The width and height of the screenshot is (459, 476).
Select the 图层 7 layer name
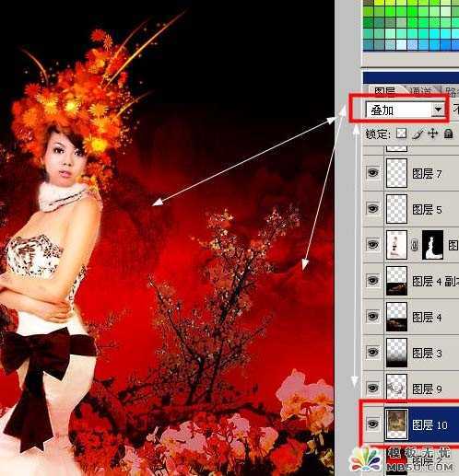427,174
